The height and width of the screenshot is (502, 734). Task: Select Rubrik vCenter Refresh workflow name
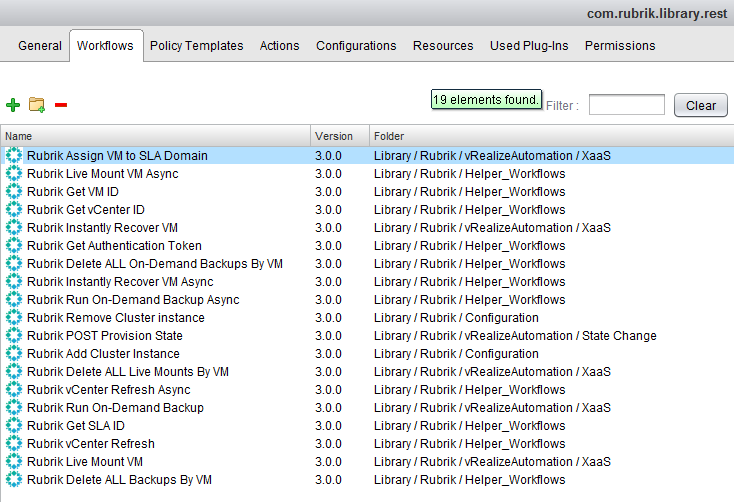(91, 444)
